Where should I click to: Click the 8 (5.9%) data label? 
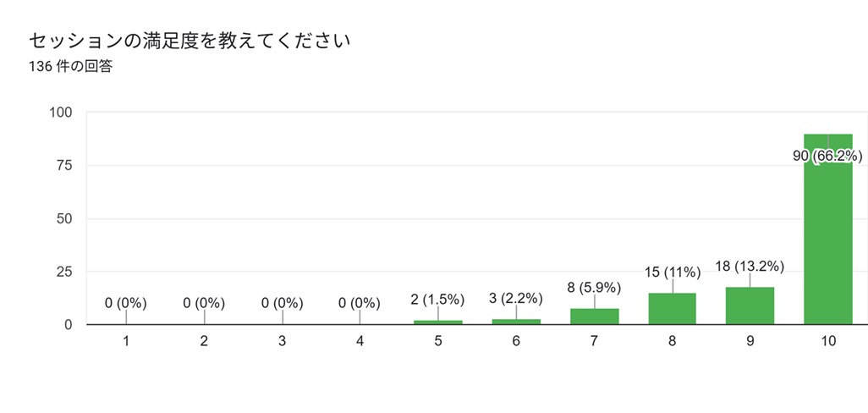pyautogui.click(x=594, y=288)
